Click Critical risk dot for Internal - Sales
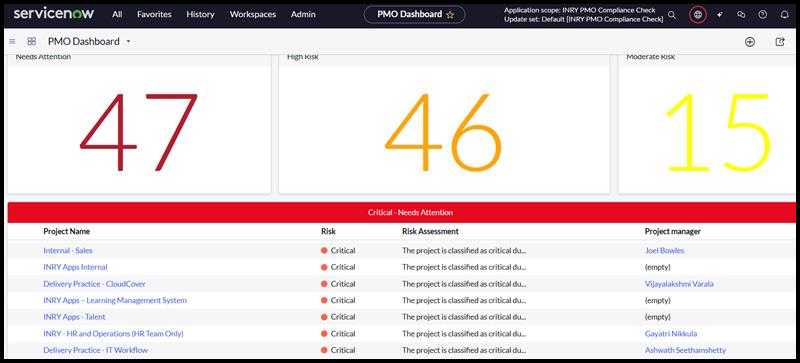Screen dimensions: 800x363 324,251
